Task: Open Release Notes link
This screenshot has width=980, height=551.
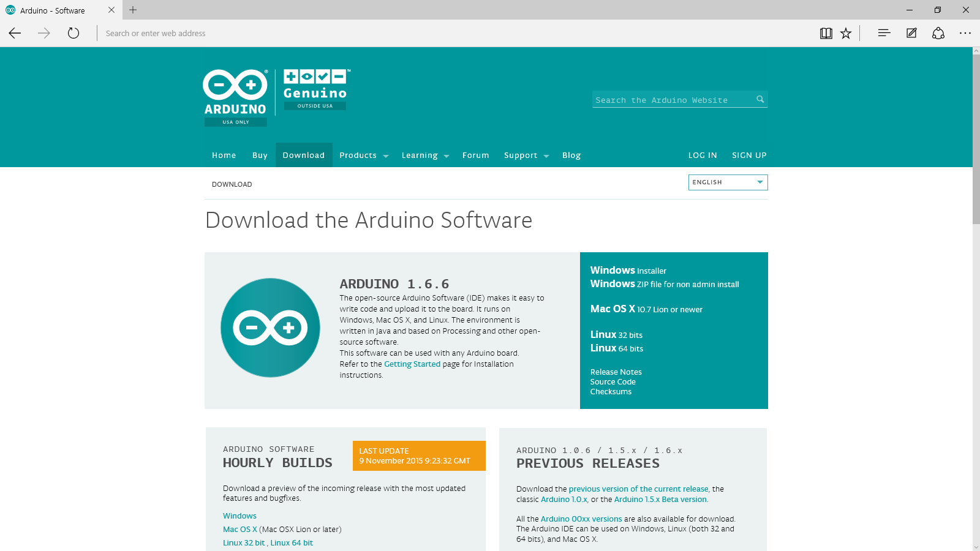Action: [x=616, y=372]
